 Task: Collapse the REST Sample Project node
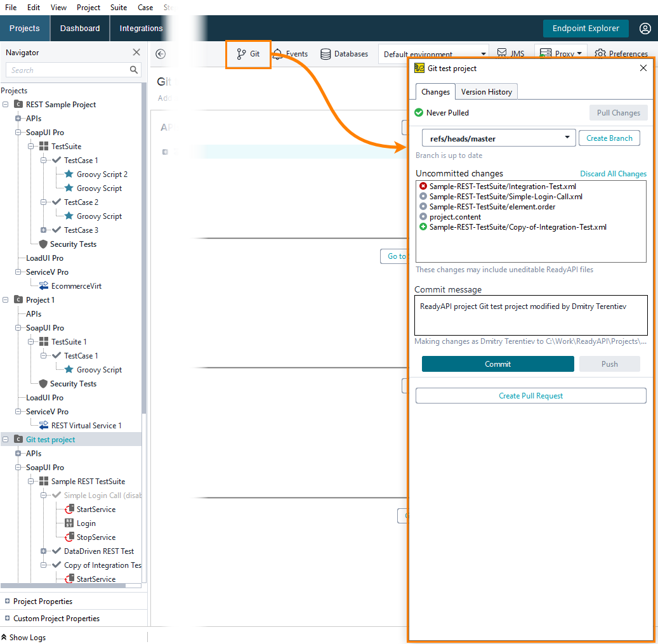coord(6,105)
